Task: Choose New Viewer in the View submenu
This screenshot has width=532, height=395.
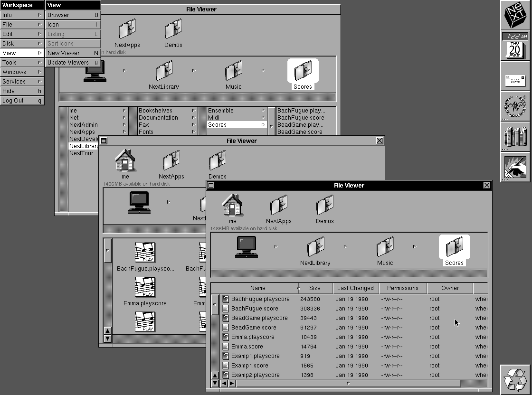Action: (73, 53)
